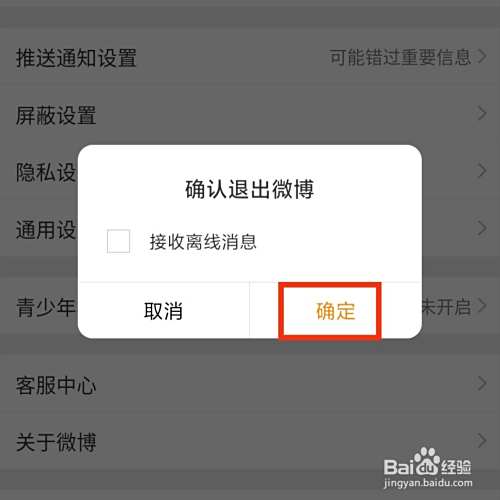This screenshot has width=500, height=500.
Task: Tap the 青少年 mode row label
Action: [x=47, y=307]
